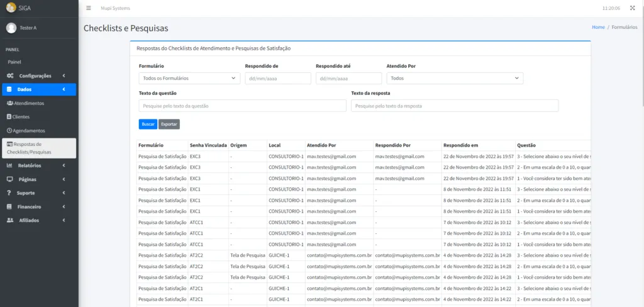Click the fullscreen expand icon at top right
This screenshot has width=644, height=307.
(632, 8)
